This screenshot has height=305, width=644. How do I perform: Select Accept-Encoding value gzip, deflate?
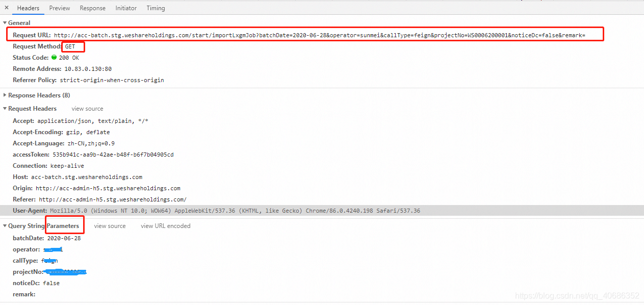pos(88,132)
